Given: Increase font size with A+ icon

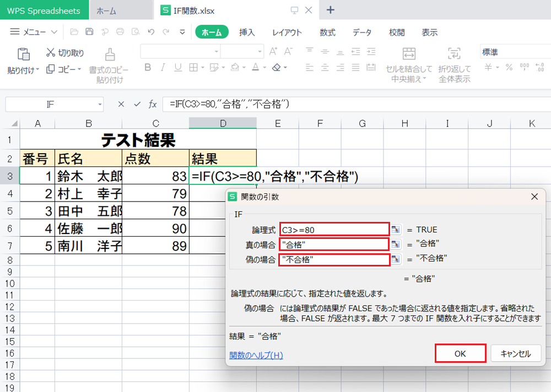Looking at the screenshot, I should (x=273, y=52).
